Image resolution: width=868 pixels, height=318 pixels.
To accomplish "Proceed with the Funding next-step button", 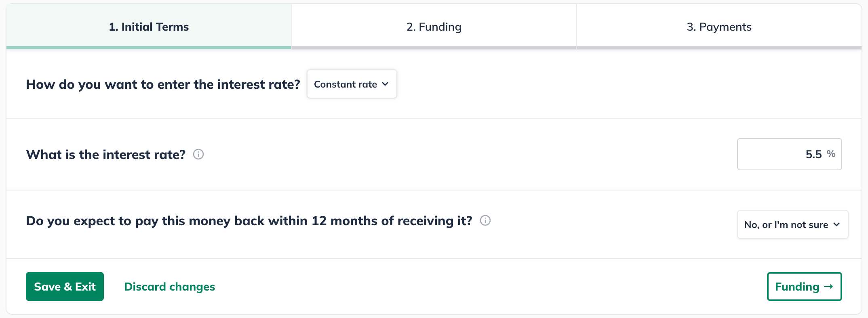I will pos(804,287).
